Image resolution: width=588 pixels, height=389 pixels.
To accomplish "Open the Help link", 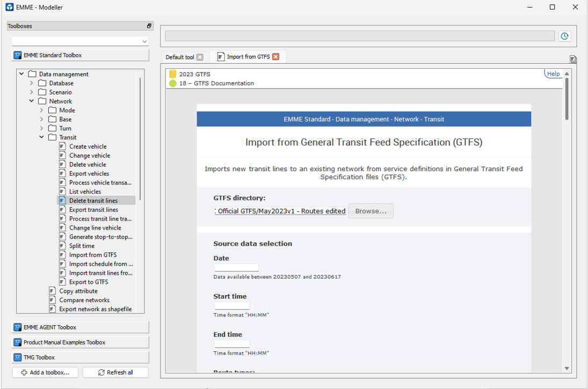I will point(553,74).
